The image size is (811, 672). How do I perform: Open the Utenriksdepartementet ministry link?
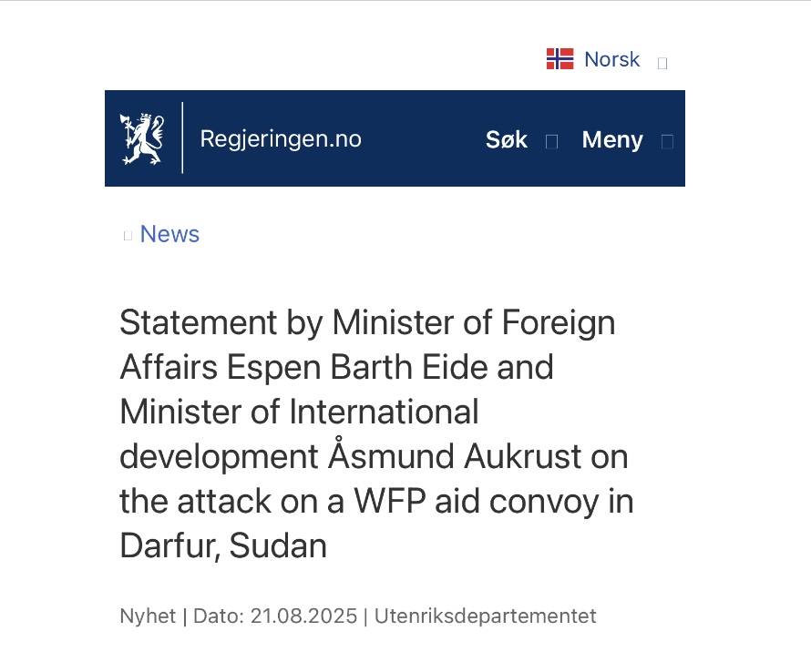[x=485, y=616]
